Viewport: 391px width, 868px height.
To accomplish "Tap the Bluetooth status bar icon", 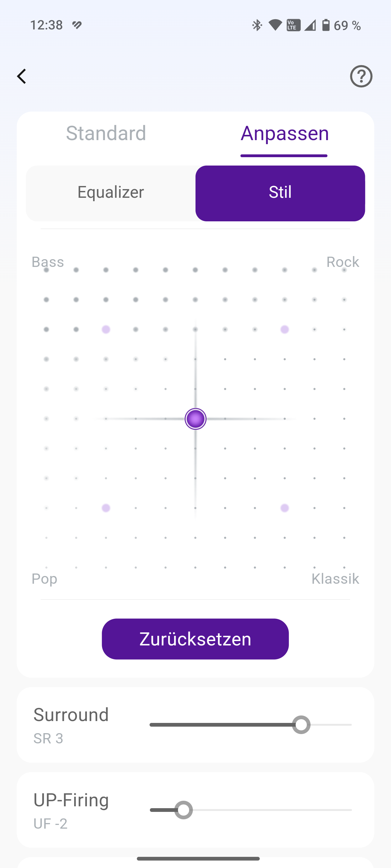I will (x=257, y=25).
